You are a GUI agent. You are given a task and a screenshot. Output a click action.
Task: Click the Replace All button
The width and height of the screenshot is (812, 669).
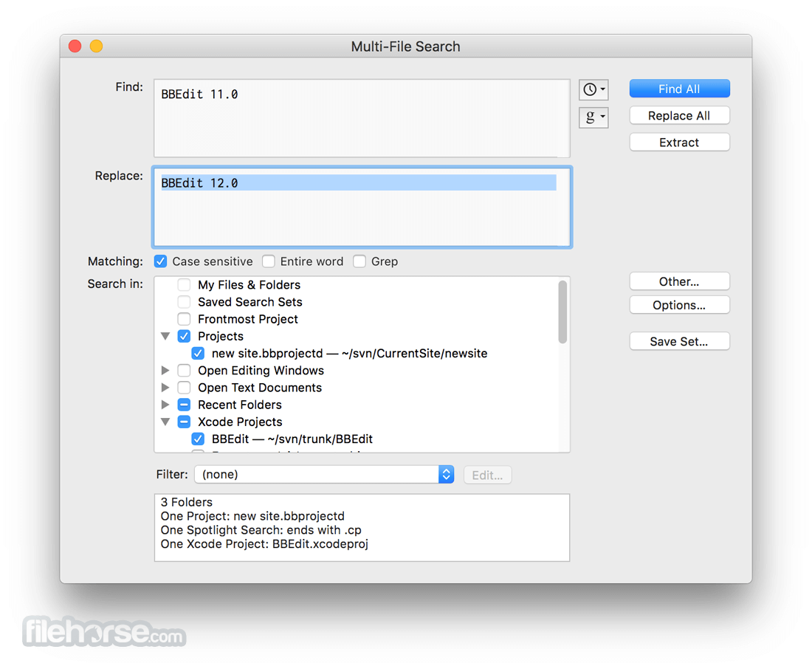click(679, 115)
